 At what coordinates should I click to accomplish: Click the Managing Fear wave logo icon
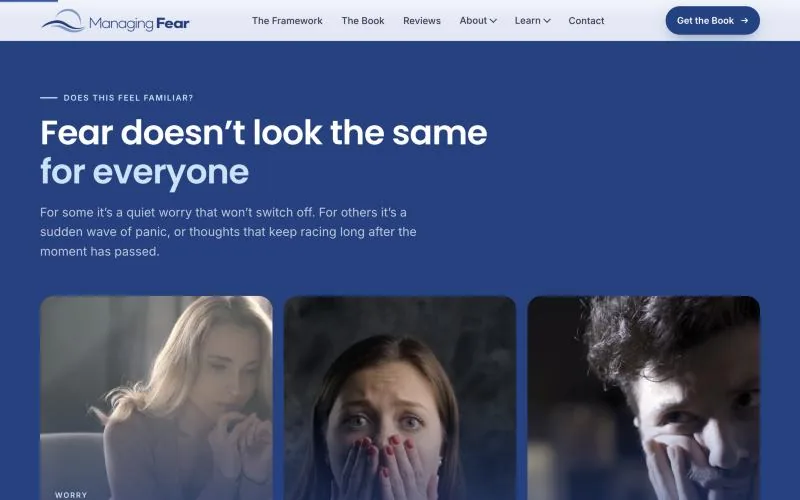[63, 21]
